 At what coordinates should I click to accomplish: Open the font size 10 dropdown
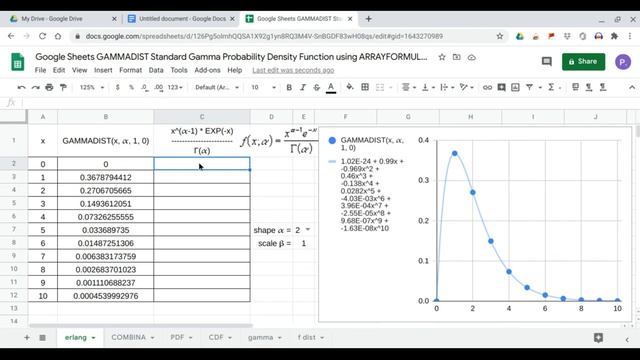[x=263, y=87]
